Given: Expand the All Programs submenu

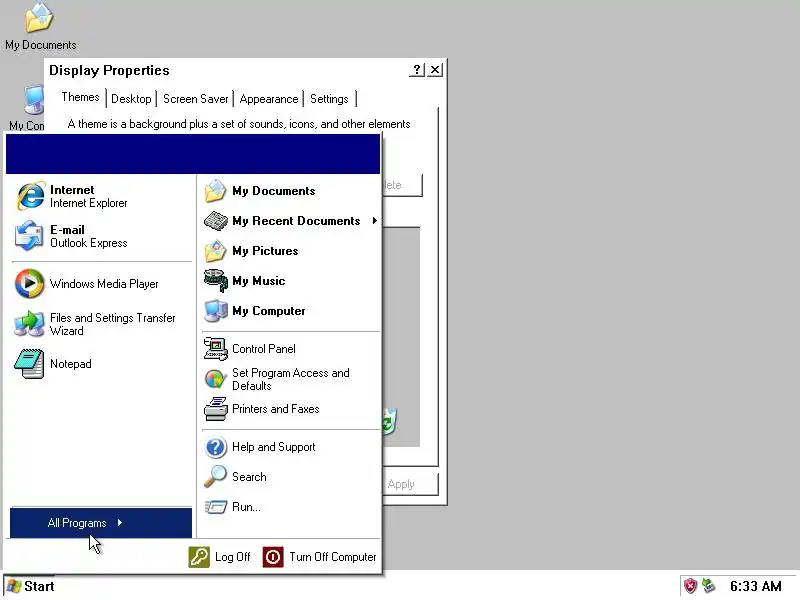Looking at the screenshot, I should point(101,522).
